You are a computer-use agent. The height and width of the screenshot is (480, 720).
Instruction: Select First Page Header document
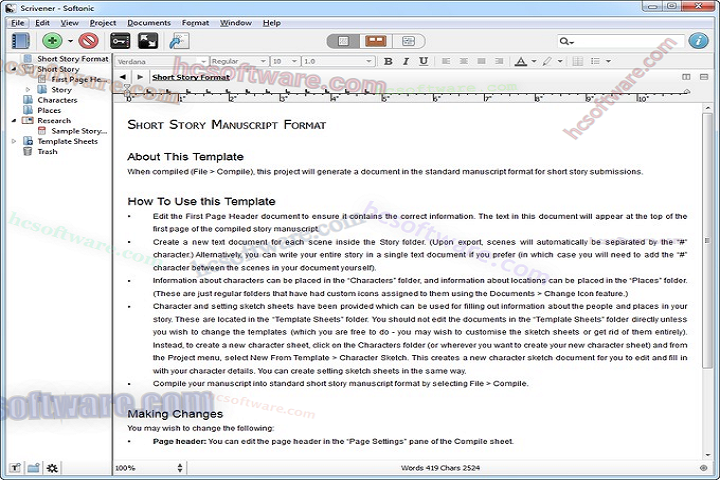pos(79,79)
